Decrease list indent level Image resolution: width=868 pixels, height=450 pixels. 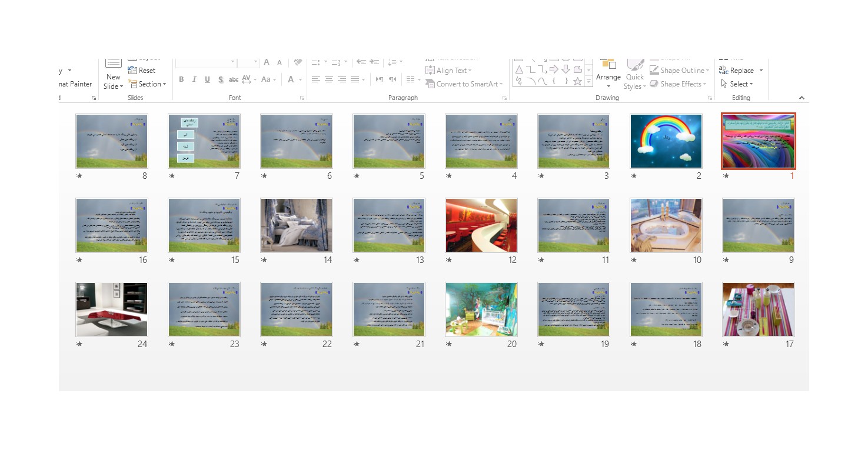361,62
